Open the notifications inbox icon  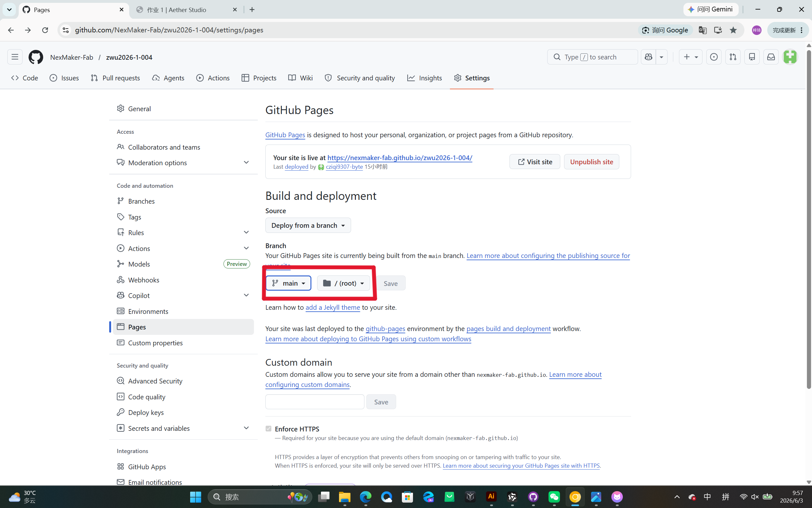(x=771, y=57)
